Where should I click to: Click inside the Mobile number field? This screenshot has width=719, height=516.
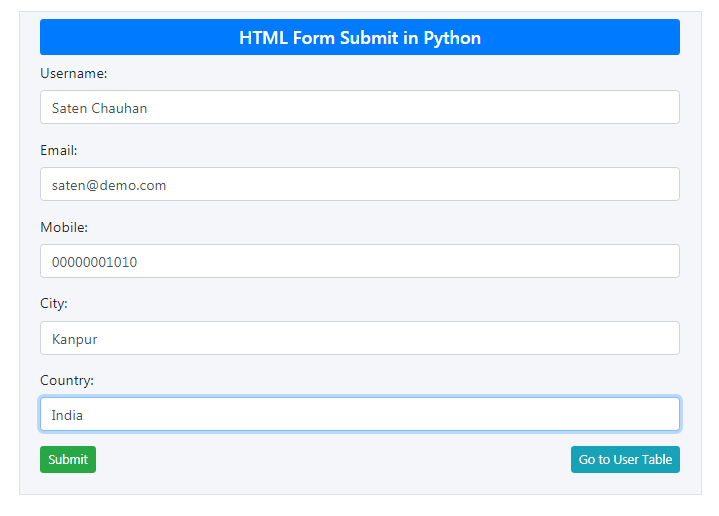360,261
